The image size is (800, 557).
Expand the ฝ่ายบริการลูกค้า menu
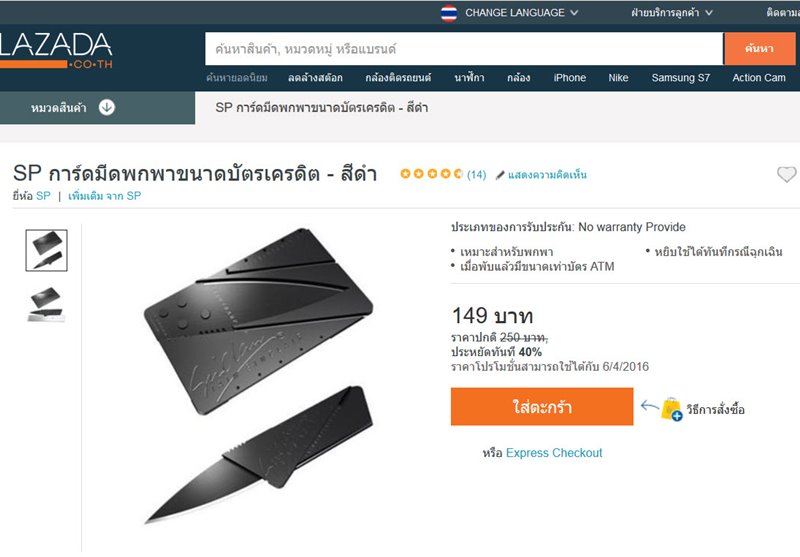(x=671, y=13)
